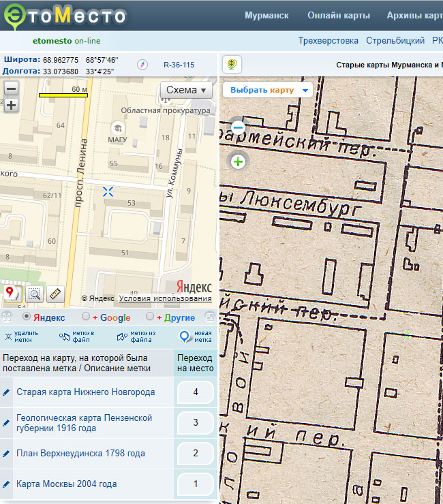Zoom in the Yandex map with plus button
The height and width of the screenshot is (504, 443).
pyautogui.click(x=12, y=105)
